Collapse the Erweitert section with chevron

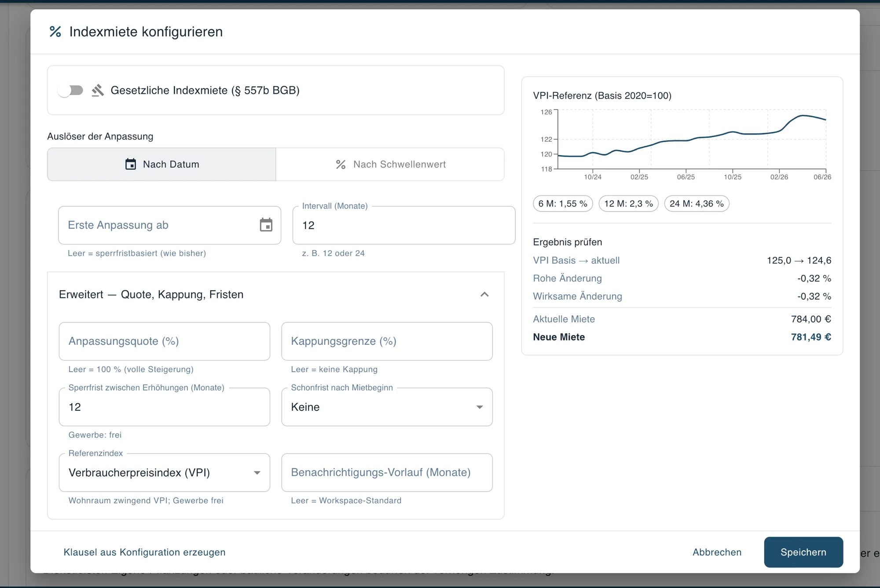pos(484,294)
